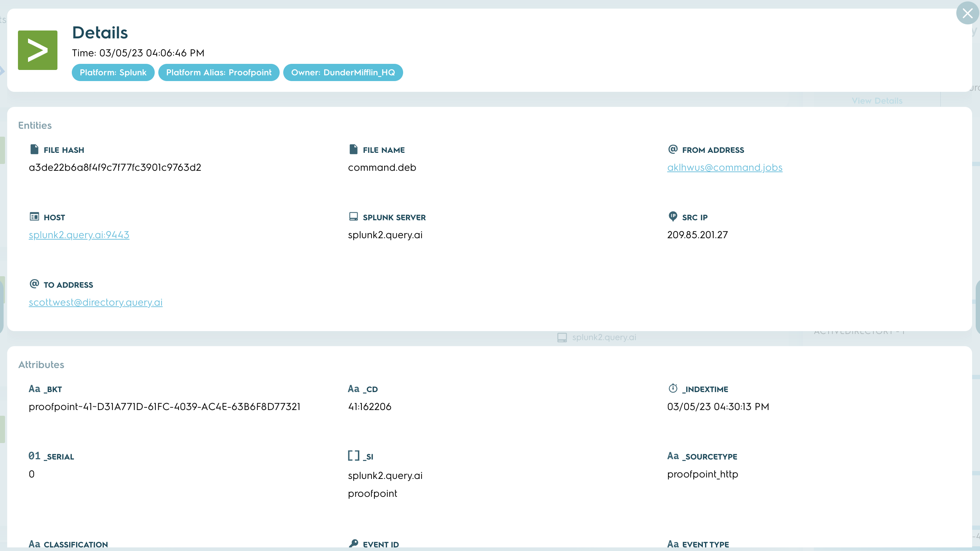Click the Platform: Splunk tag
The image size is (980, 551).
coord(113,72)
